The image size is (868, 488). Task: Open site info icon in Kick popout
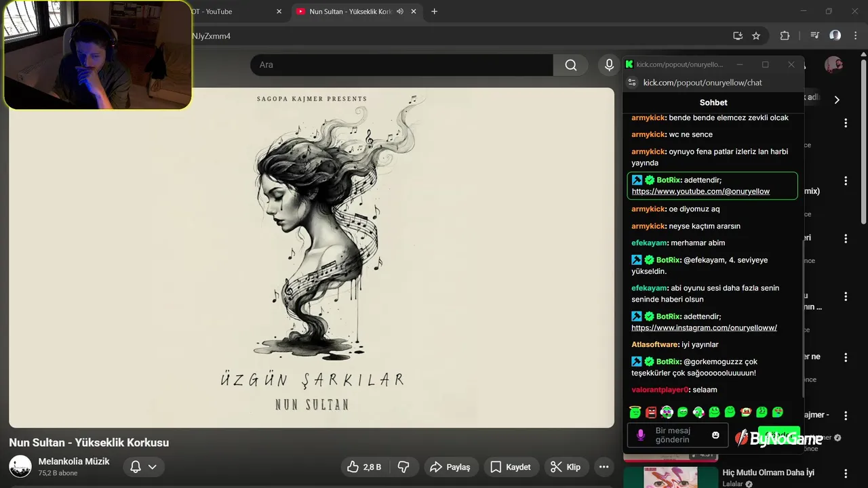(632, 83)
